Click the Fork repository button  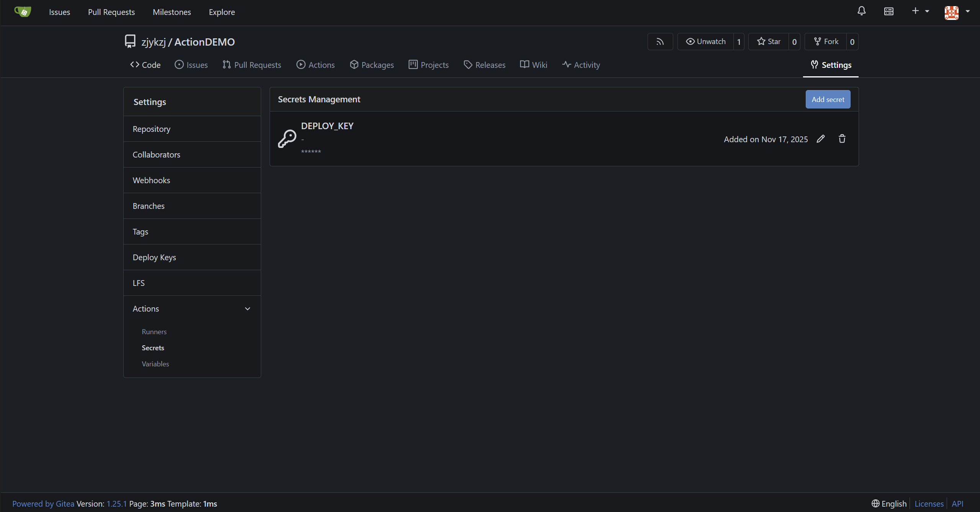tap(826, 42)
